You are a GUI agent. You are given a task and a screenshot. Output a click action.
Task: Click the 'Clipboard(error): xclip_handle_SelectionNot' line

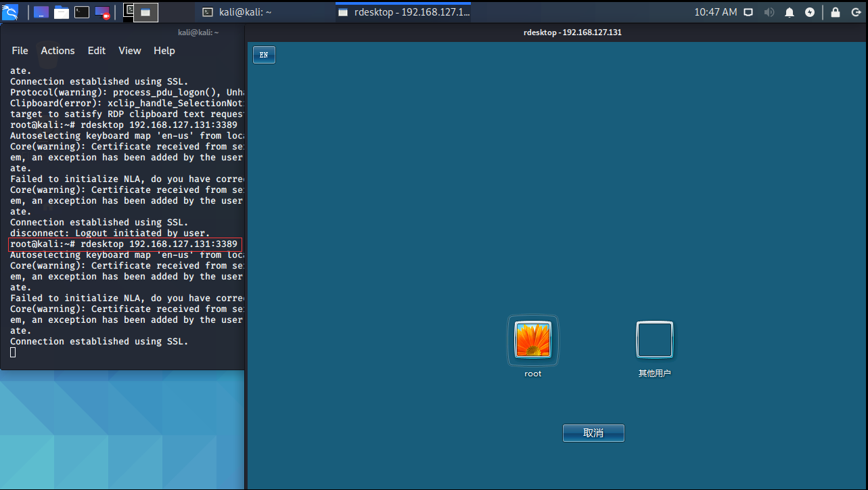point(127,104)
